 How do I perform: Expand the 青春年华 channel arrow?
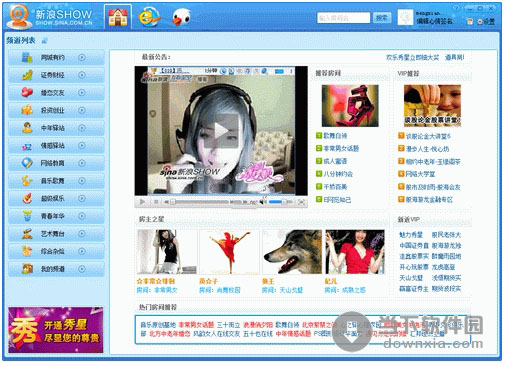(82, 216)
